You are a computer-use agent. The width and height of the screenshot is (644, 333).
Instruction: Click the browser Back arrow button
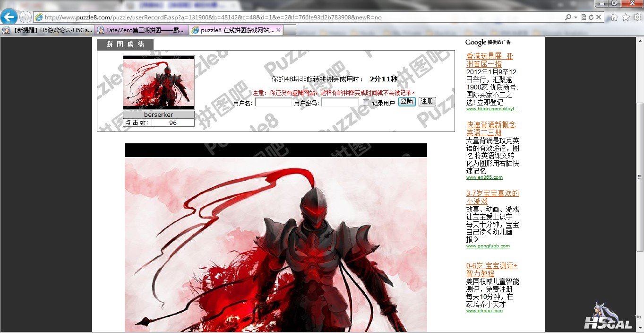pyautogui.click(x=9, y=17)
